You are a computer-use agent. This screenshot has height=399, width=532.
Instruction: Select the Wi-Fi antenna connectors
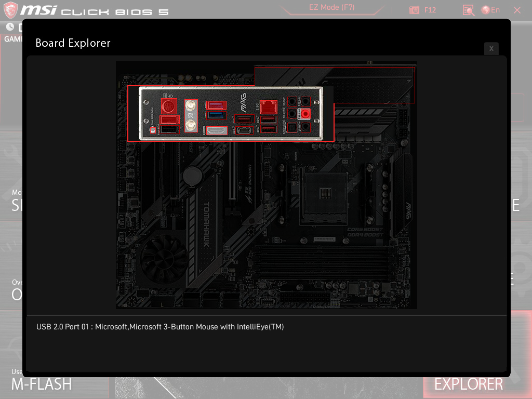(x=191, y=116)
